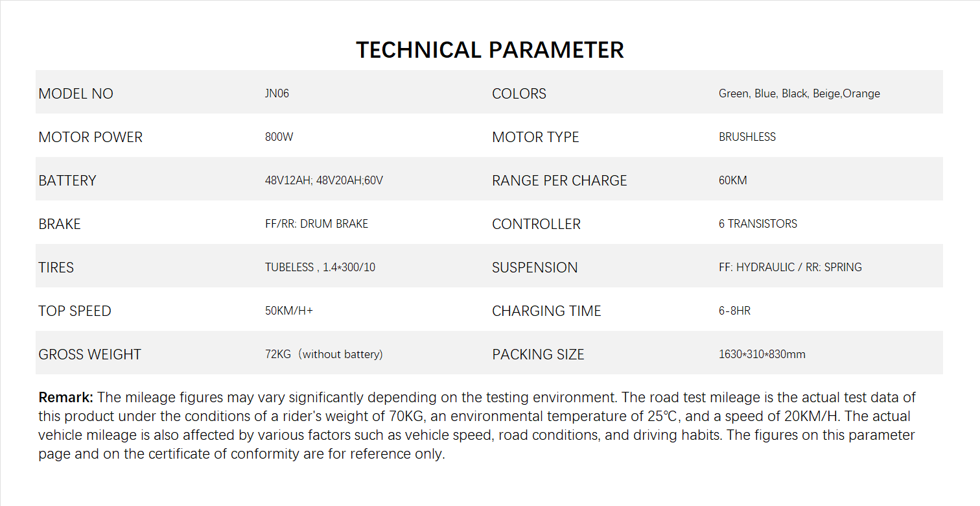This screenshot has height=506, width=980.
Task: Select the BRAKE row label
Action: pyautogui.click(x=60, y=224)
